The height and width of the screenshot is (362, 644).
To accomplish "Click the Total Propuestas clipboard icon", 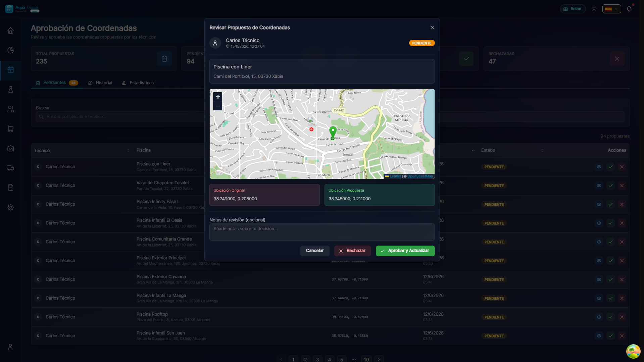I will click(x=164, y=59).
